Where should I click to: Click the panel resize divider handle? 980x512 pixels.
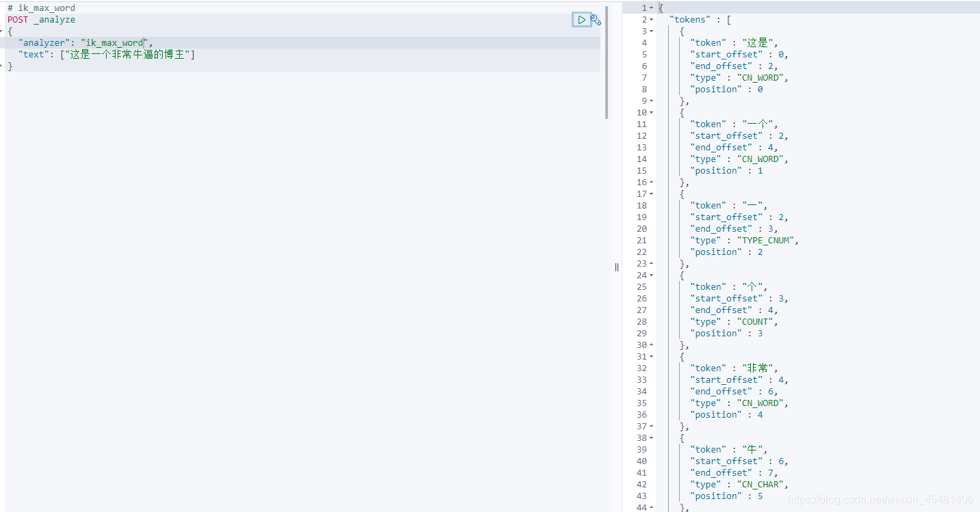pyautogui.click(x=617, y=267)
